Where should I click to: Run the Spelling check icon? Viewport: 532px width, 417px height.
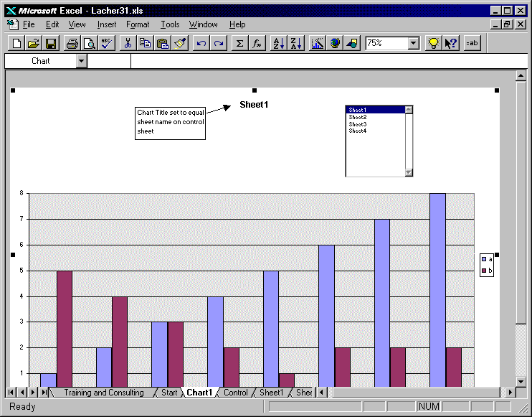(x=107, y=44)
